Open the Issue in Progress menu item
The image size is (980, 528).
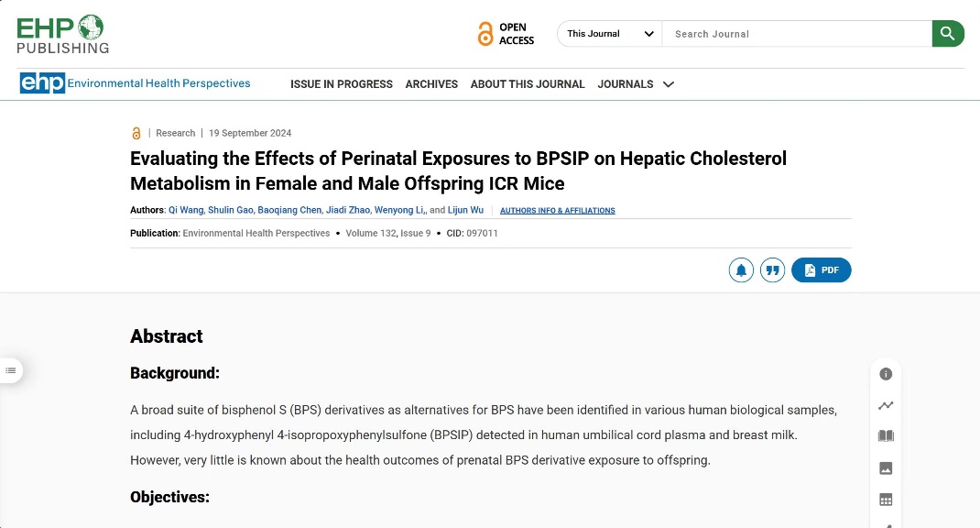click(x=342, y=84)
